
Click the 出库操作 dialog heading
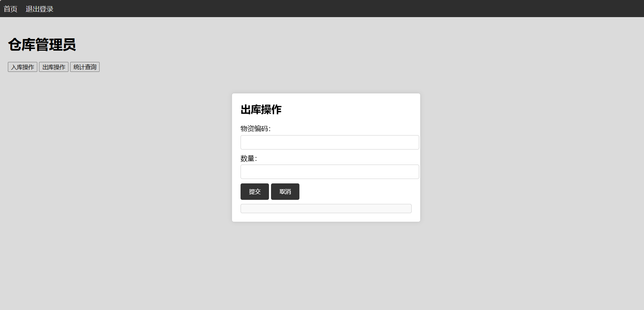[x=261, y=109]
